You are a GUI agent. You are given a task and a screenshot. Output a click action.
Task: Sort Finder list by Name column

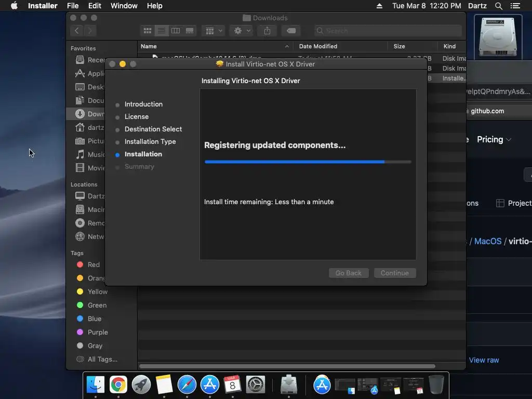(x=215, y=46)
